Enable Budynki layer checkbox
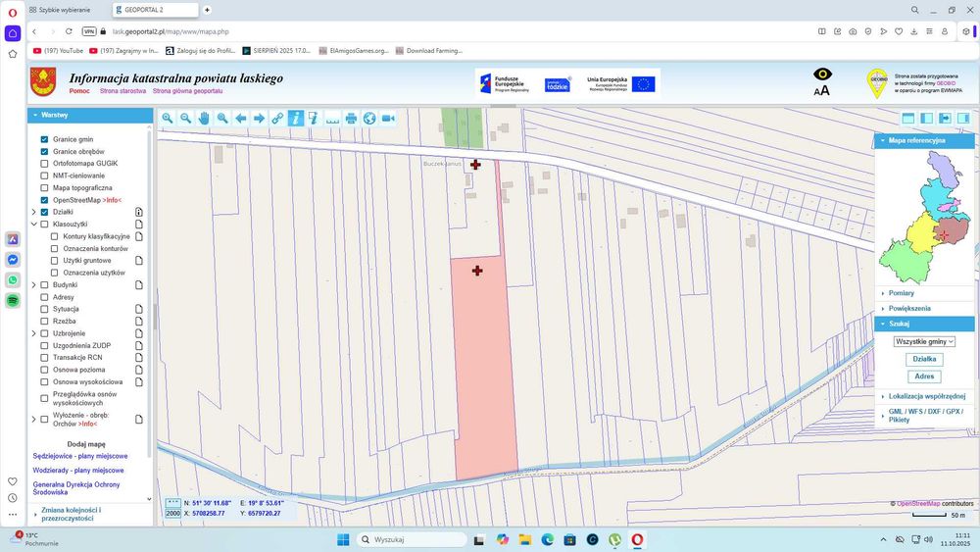The width and height of the screenshot is (980, 552). (x=44, y=285)
